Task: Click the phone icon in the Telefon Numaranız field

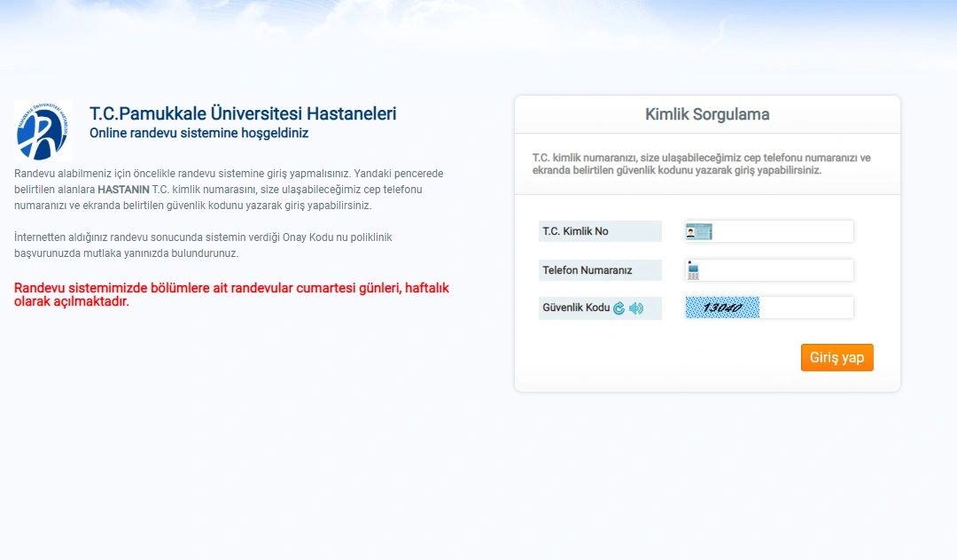Action: 693,271
